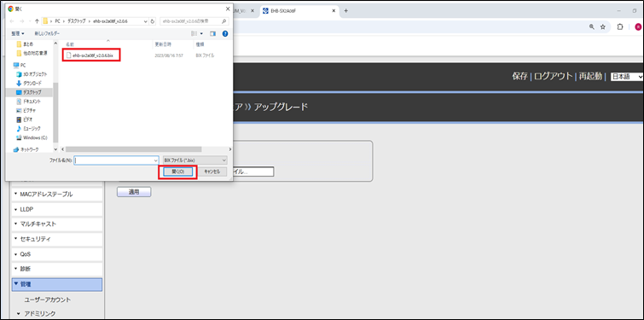Click the search magnifier icon in dialog

coord(224,21)
